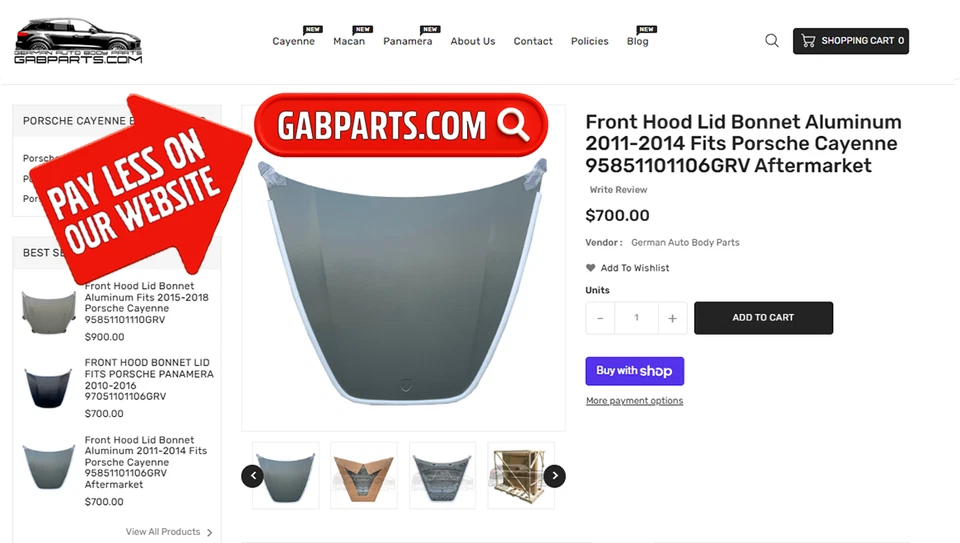
Task: Select the wooden crate packaging thumbnail
Action: coord(521,476)
